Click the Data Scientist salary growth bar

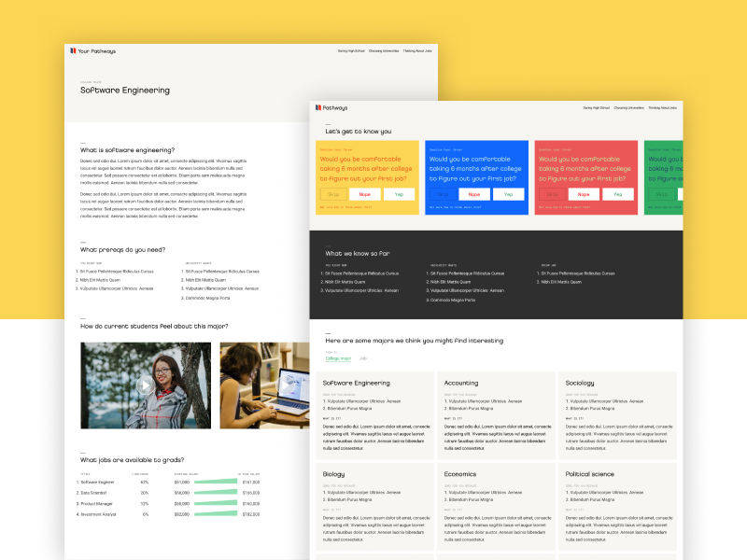[x=216, y=493]
